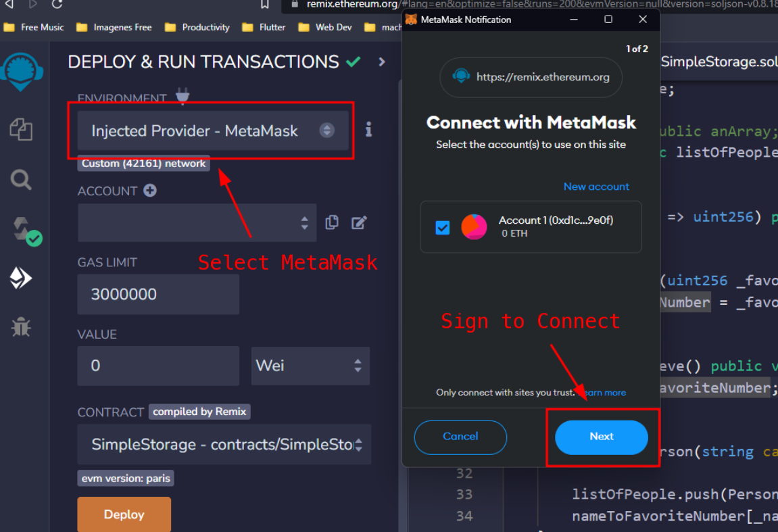Open Imagenes Free bookmark folder
The height and width of the screenshot is (532, 778).
pos(114,27)
